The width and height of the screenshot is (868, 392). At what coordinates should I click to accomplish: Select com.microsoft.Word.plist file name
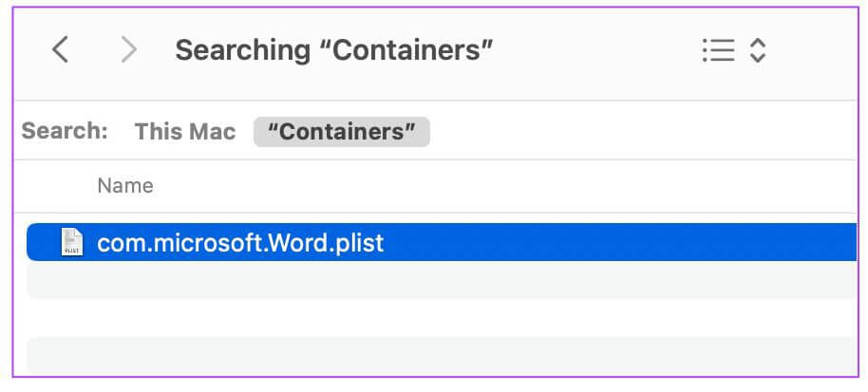240,243
